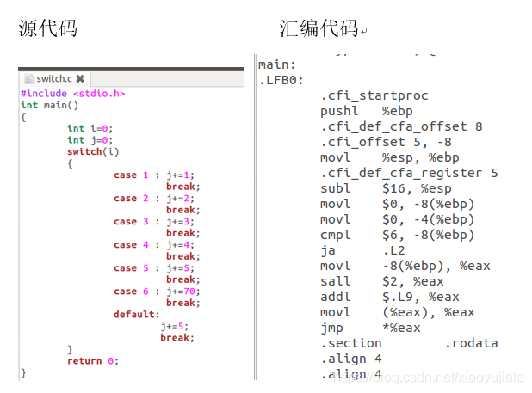Click the 'case 1 : j+=1;' line
Viewport: 532px width, 393px height.
[154, 175]
